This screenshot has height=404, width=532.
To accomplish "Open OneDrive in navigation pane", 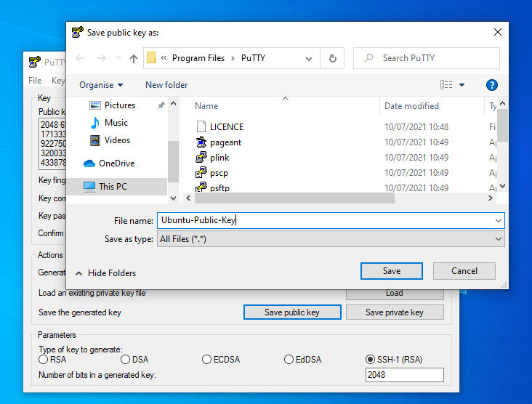I will click(117, 163).
